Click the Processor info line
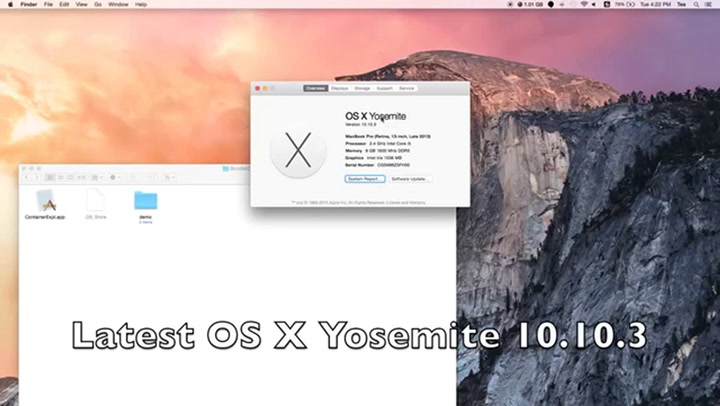The height and width of the screenshot is (406, 720). [378, 143]
